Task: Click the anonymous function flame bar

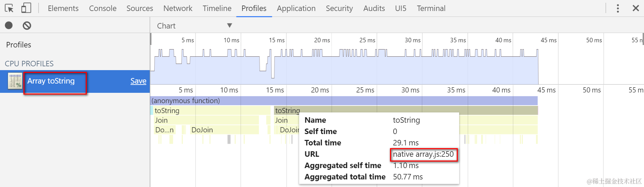Action: point(344,101)
